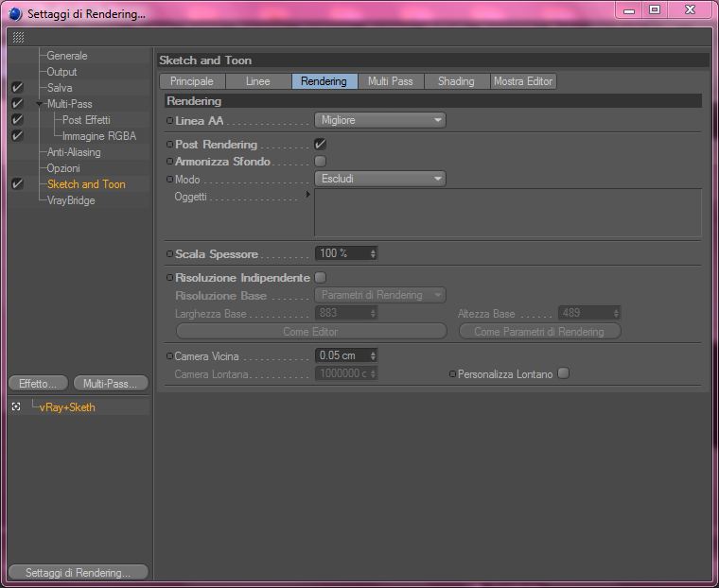The height and width of the screenshot is (588, 719).
Task: Click the Effetto... button
Action: coord(38,383)
